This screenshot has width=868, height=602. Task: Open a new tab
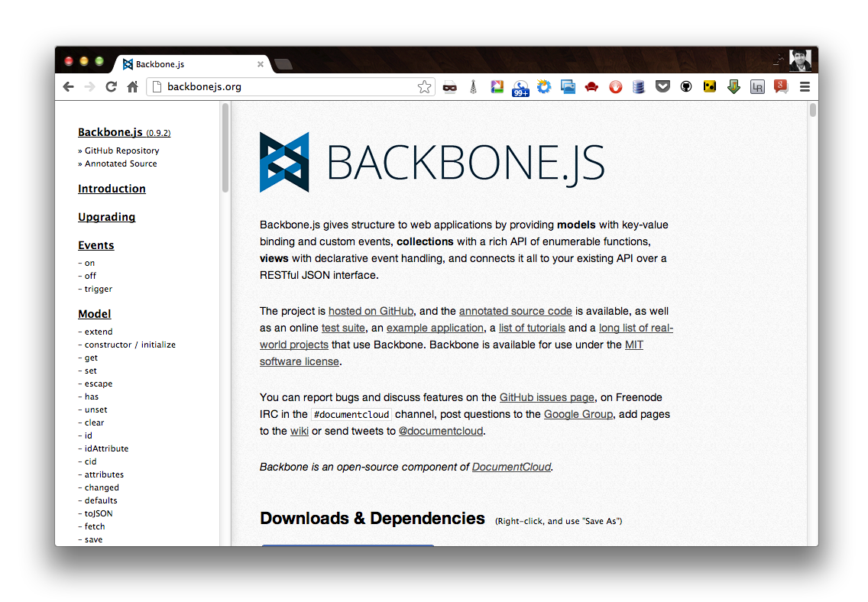click(283, 65)
